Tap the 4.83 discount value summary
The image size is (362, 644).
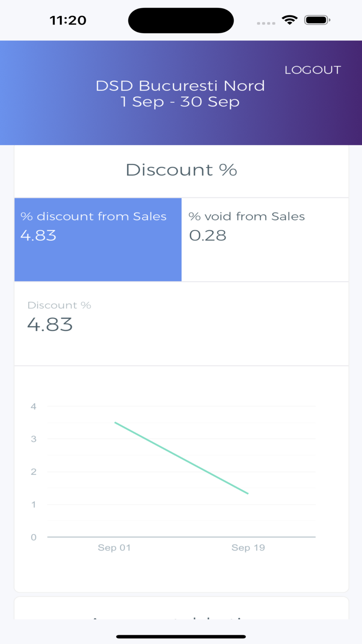(x=50, y=324)
